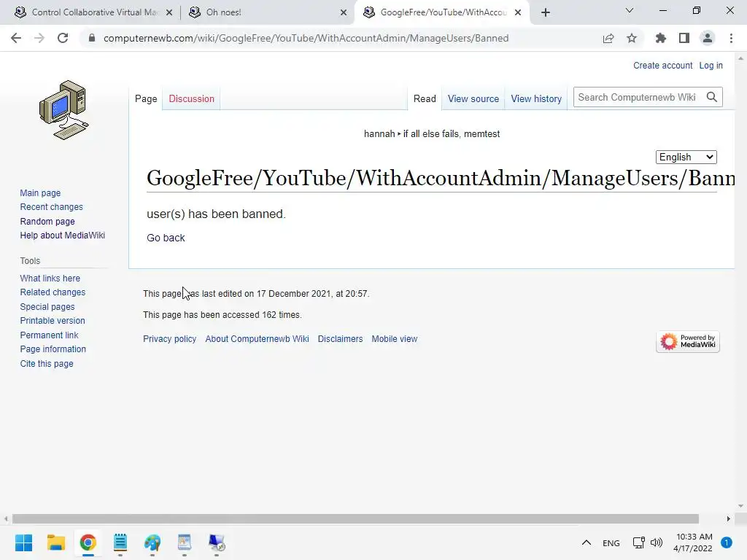
Task: Open the Discussion tab
Action: point(192,98)
